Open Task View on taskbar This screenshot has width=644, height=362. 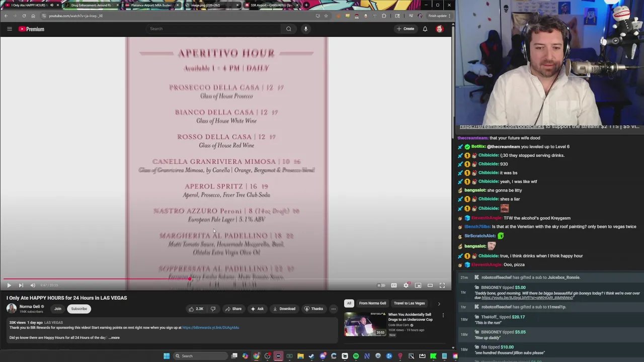[234, 356]
